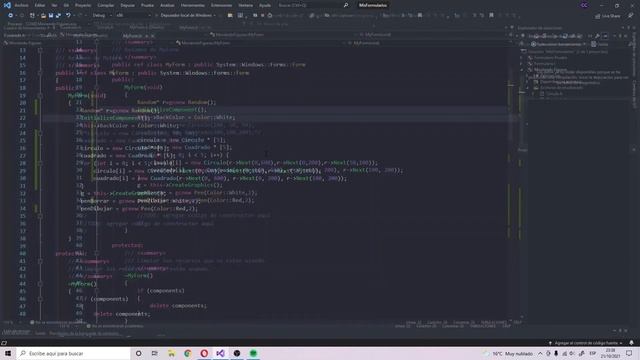
Task: Click the save file icon
Action: coord(51,16)
